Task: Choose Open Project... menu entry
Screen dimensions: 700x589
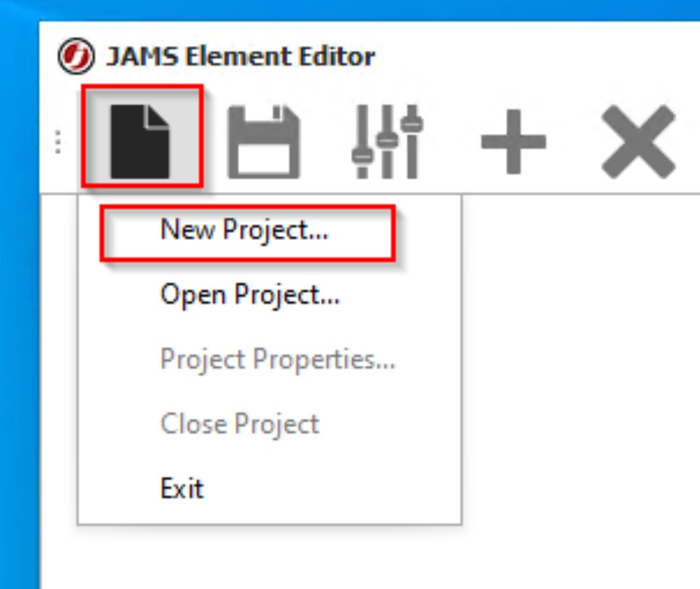Action: point(250,296)
